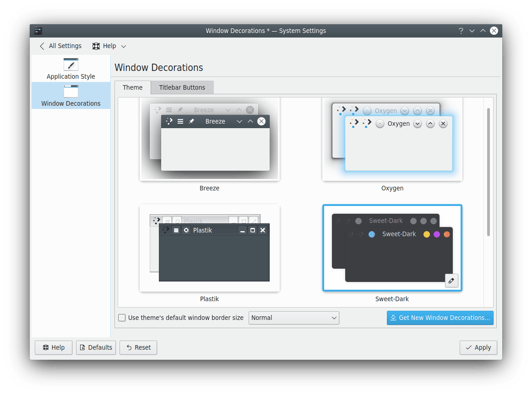The height and width of the screenshot is (395, 532).
Task: Click the maximize chevron in Breeze preview
Action: point(250,121)
